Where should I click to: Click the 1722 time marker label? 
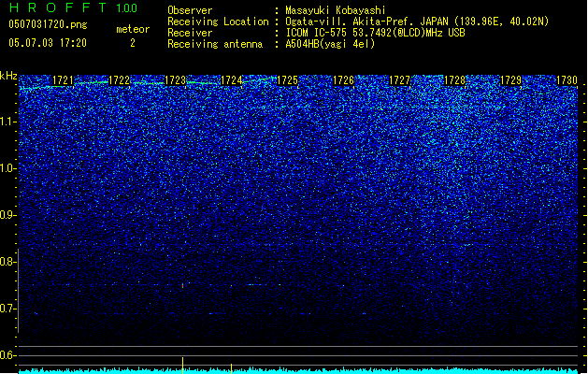119,80
